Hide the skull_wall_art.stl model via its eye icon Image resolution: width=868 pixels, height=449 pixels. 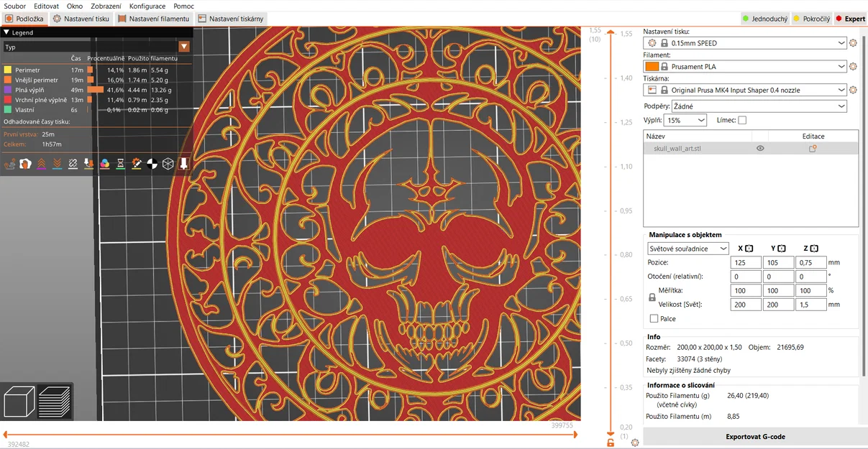coord(760,148)
